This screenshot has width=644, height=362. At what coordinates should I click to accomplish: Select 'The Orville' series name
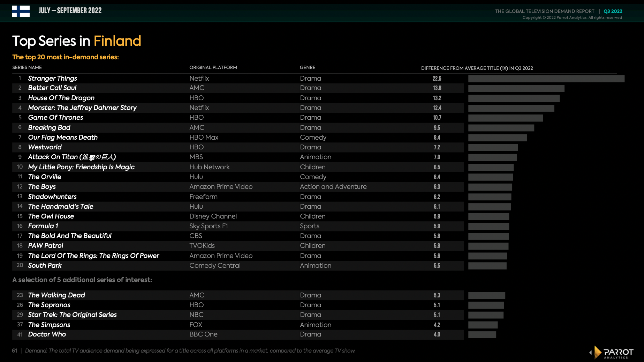(44, 177)
